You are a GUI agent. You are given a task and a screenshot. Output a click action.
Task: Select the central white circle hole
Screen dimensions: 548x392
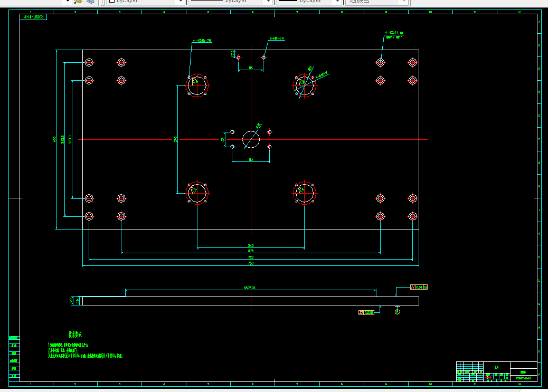pos(251,139)
